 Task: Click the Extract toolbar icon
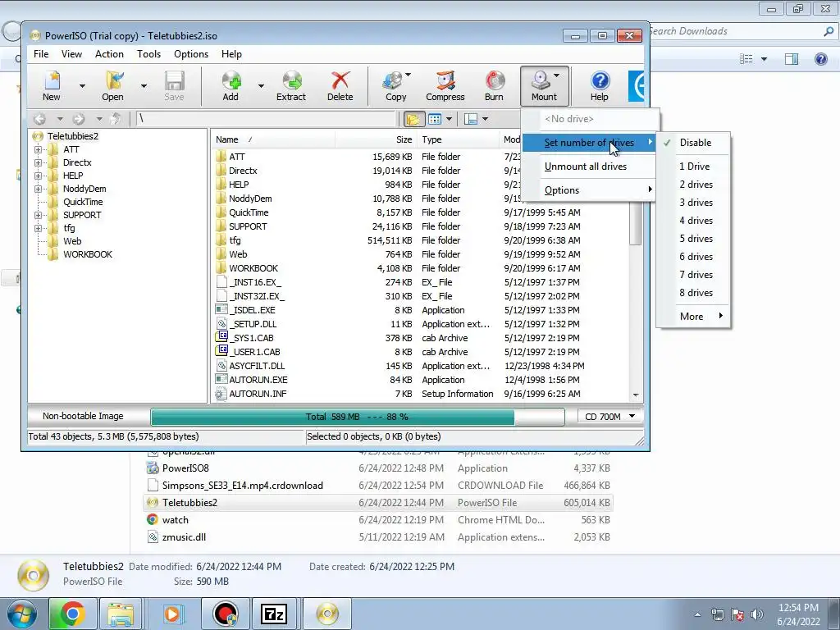291,85
